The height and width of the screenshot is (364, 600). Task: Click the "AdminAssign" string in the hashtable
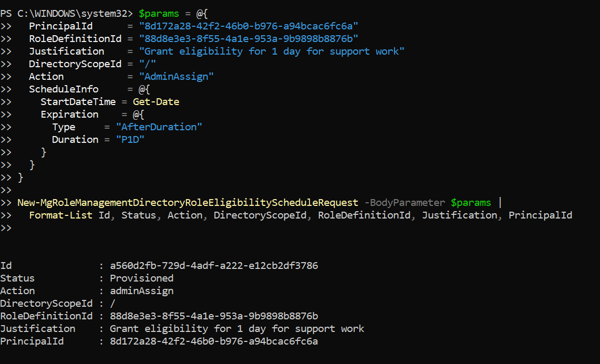pos(176,77)
